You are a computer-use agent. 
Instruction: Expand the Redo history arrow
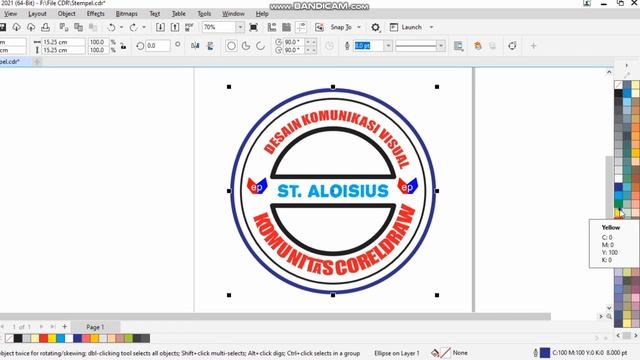tap(144, 27)
